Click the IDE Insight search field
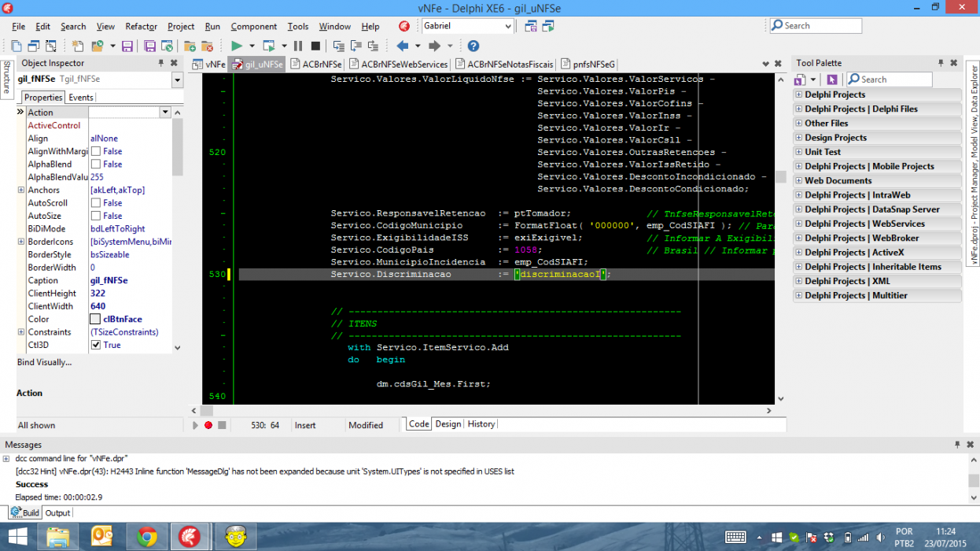The width and height of the screenshot is (980, 551). pyautogui.click(x=816, y=26)
